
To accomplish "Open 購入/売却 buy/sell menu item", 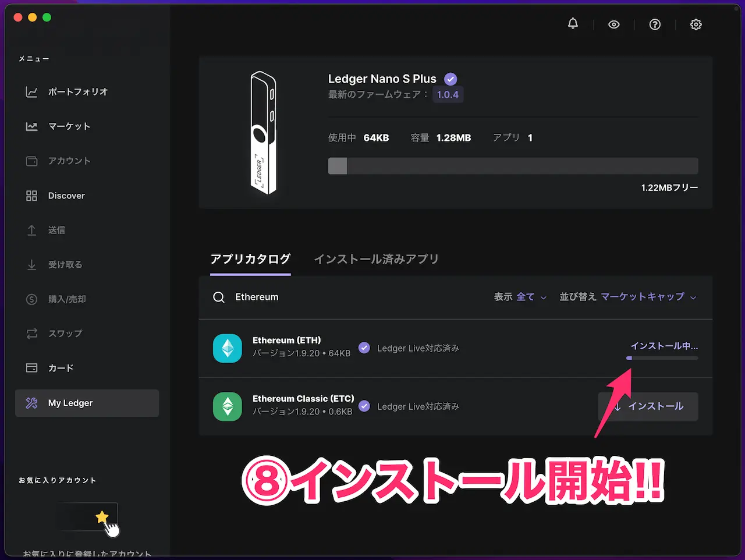I will [87, 299].
